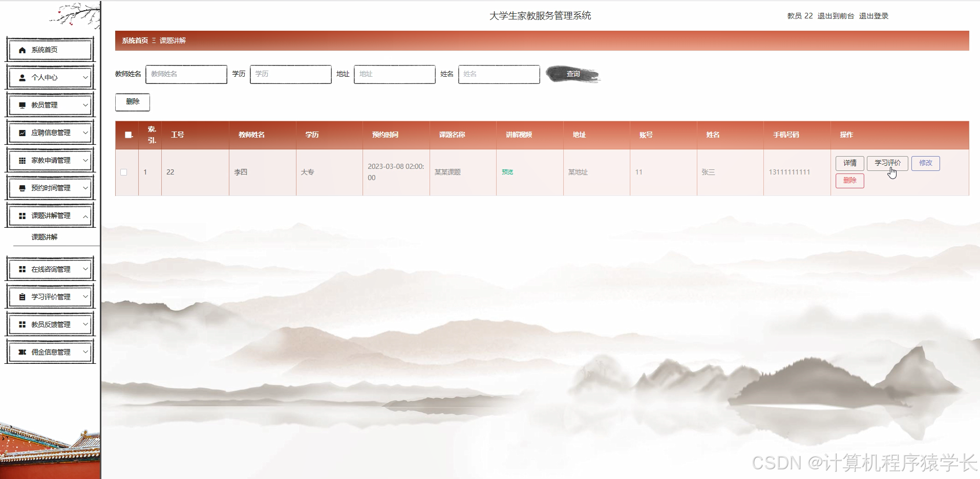Toggle the select-all checkbox in table header
The image size is (980, 479).
pos(129,135)
